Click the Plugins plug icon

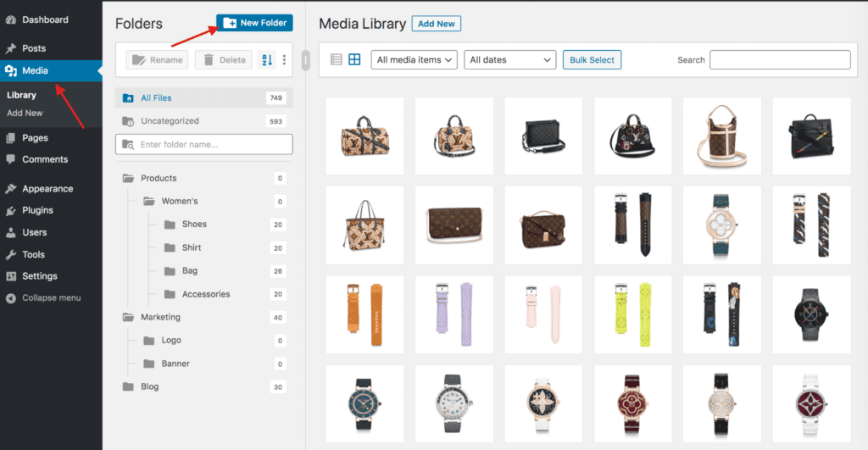coord(11,210)
